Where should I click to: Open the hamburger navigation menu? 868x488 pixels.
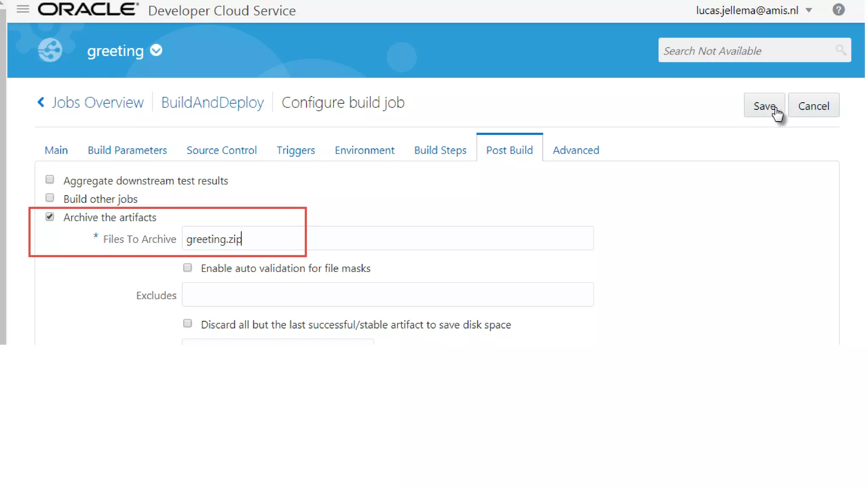pyautogui.click(x=23, y=9)
